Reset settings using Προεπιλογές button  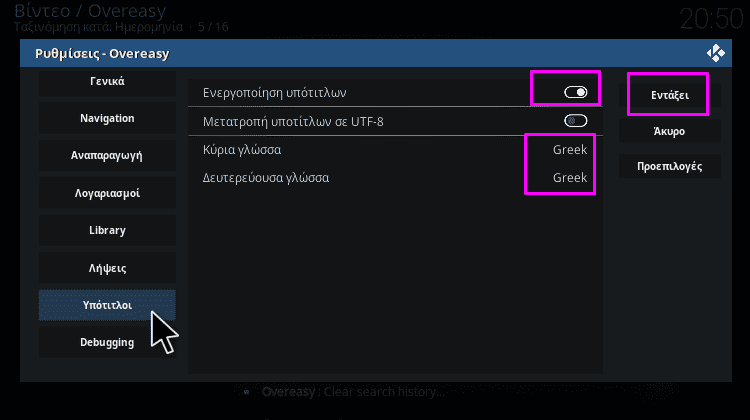(x=670, y=166)
